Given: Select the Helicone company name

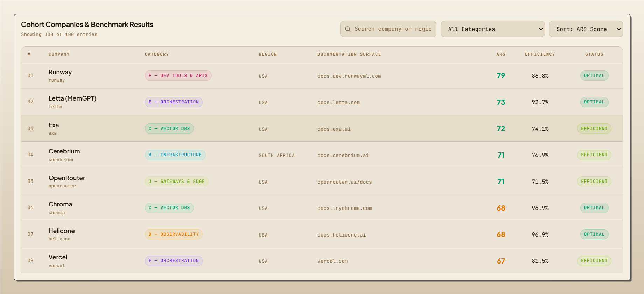Looking at the screenshot, I should (62, 231).
